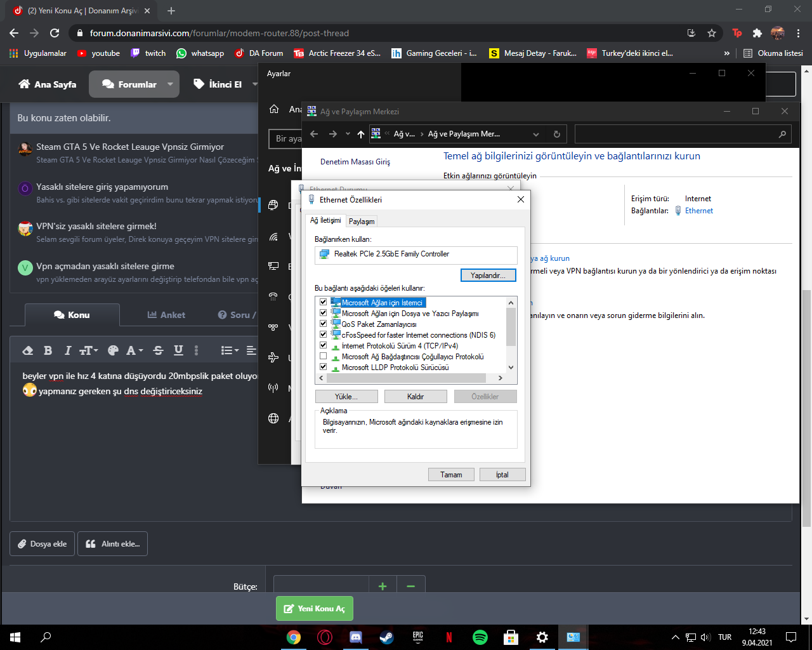The height and width of the screenshot is (650, 812).
Task: Click the Windows Start button
Action: (15, 637)
